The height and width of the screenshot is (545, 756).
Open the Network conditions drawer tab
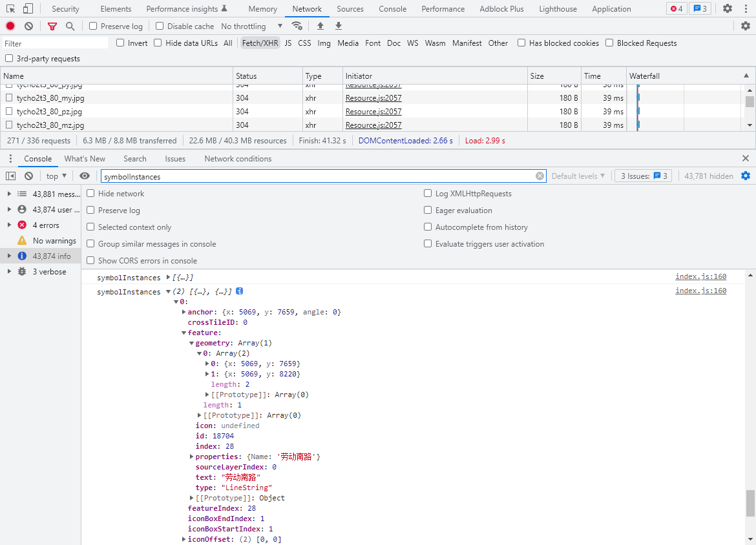pos(238,159)
